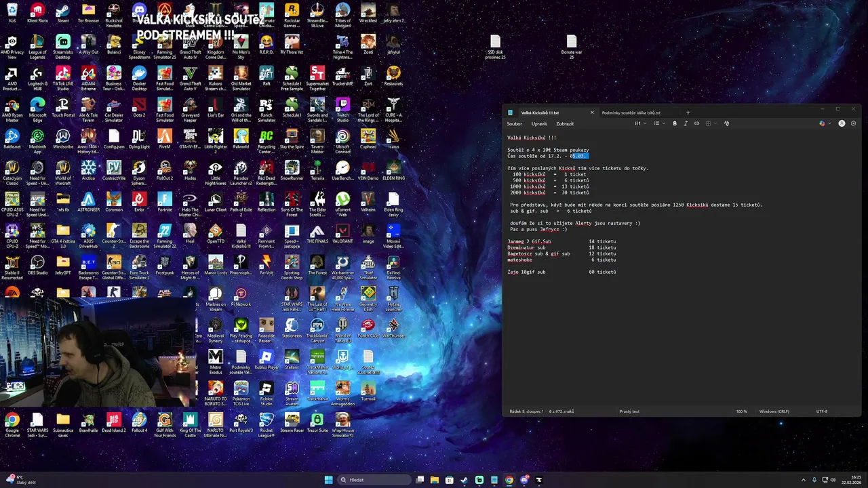Open Microsoft Edge desktop shortcut
Viewport: 868px width, 488px height.
pos(37,109)
